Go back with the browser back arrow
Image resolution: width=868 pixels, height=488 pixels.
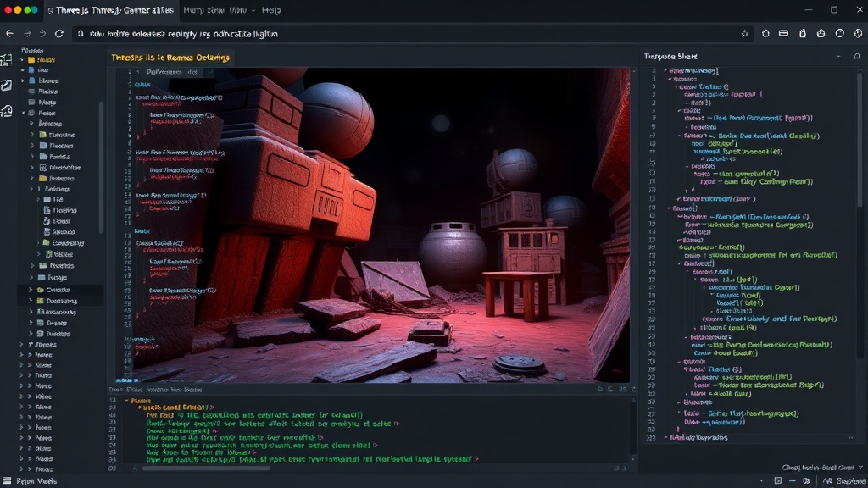(10, 34)
